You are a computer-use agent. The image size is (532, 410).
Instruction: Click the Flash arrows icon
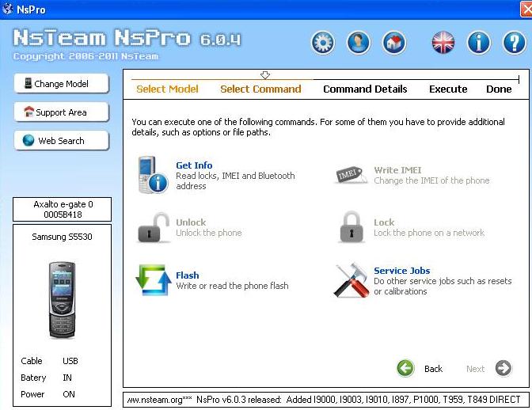click(154, 279)
